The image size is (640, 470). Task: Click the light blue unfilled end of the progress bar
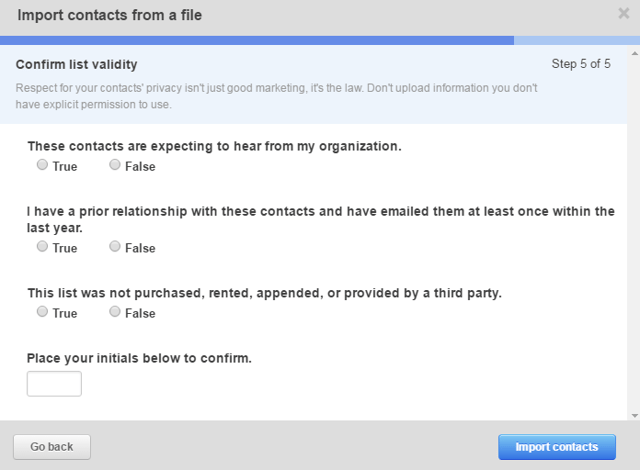pyautogui.click(x=577, y=40)
